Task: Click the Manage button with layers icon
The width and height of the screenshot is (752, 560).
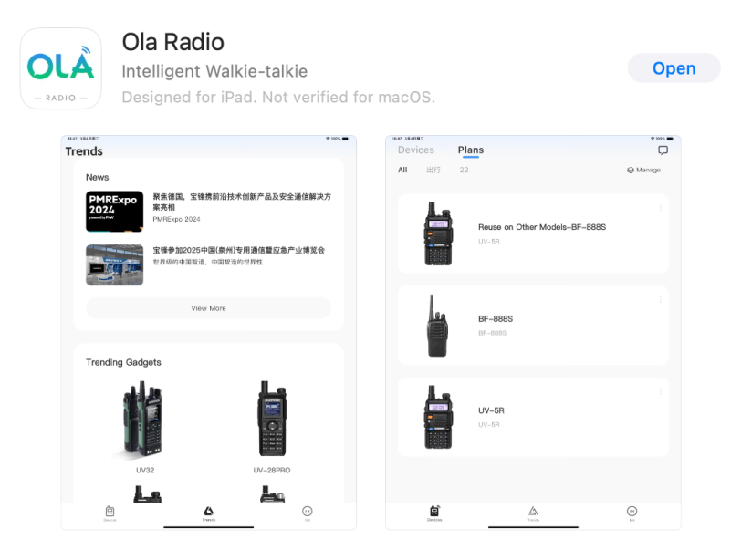Action: tap(643, 171)
